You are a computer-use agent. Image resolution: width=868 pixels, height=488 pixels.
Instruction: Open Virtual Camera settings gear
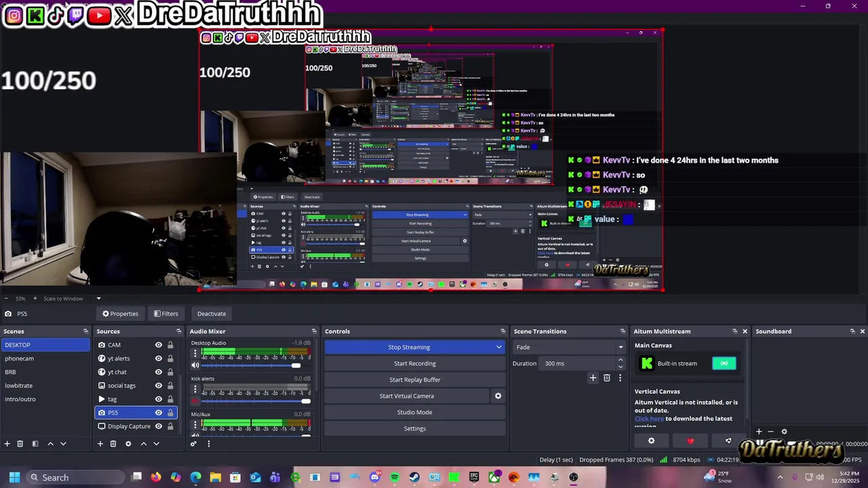(498, 396)
